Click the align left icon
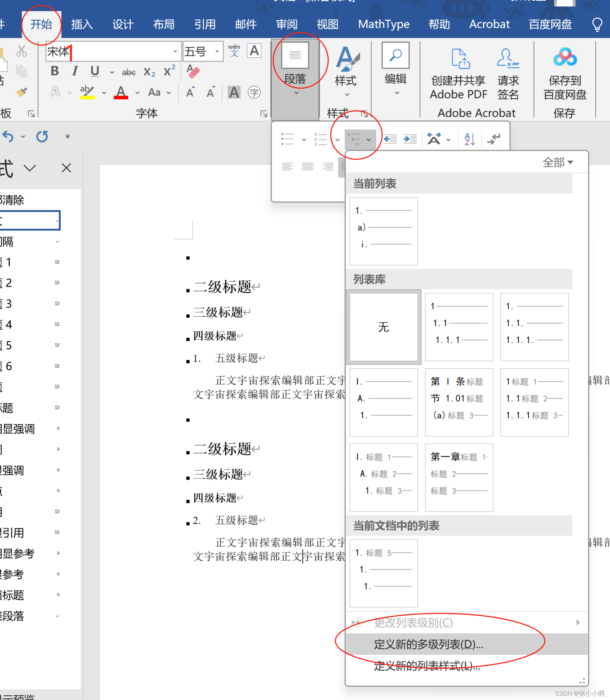The width and height of the screenshot is (610, 700). (287, 167)
